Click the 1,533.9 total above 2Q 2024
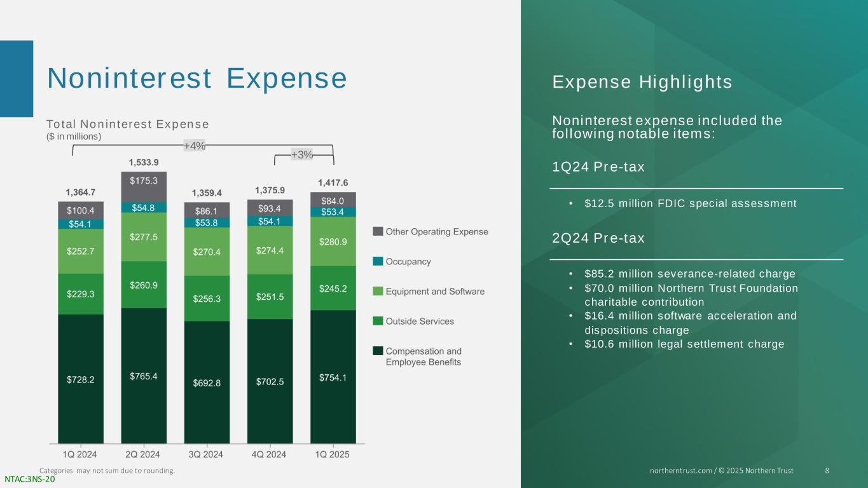Screen dimensions: 868x488 tap(144, 163)
